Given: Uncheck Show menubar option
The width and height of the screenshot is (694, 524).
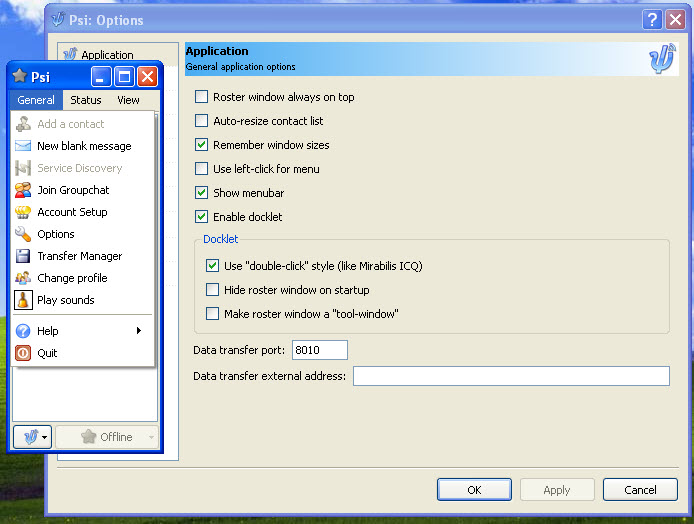Looking at the screenshot, I should (x=201, y=193).
